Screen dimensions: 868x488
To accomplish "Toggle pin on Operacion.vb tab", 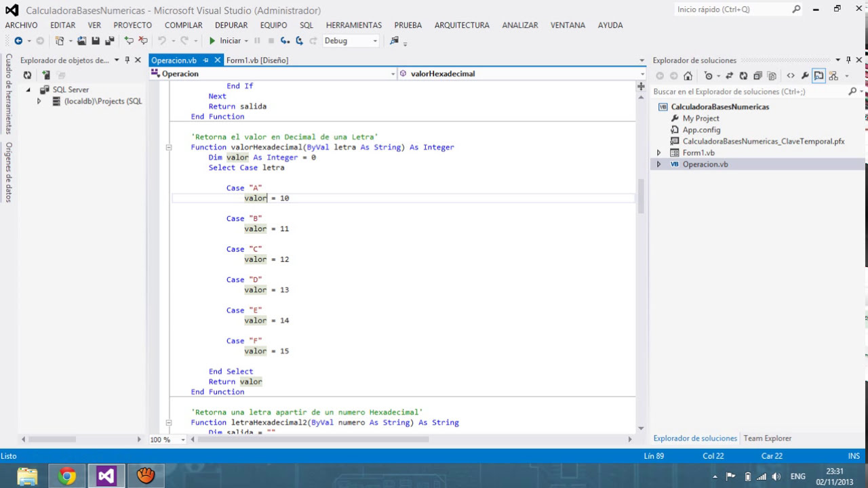I will point(206,60).
